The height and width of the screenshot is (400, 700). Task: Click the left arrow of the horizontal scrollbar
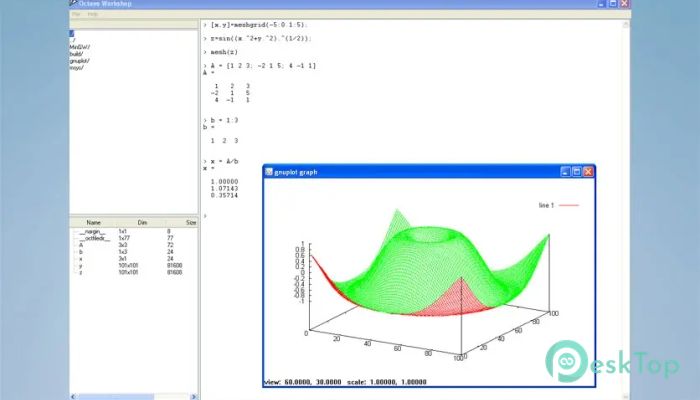pos(73,396)
